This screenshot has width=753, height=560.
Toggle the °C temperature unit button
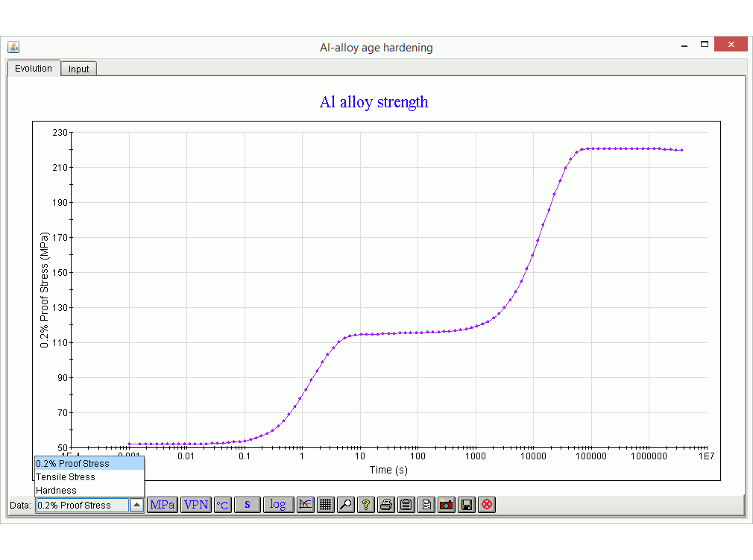[x=223, y=505]
